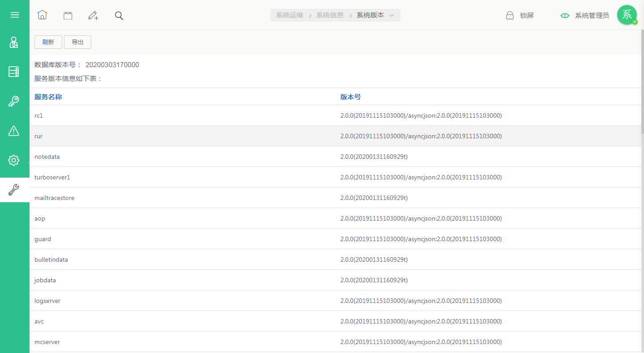Open the green user avatar menu
Screen dimensions: 644x353
[627, 15]
